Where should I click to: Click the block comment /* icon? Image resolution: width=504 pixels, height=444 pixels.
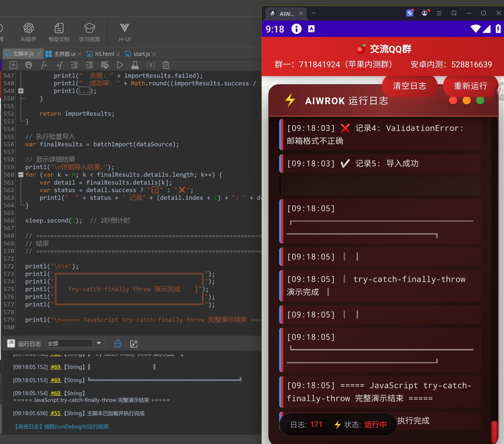click(44, 65)
